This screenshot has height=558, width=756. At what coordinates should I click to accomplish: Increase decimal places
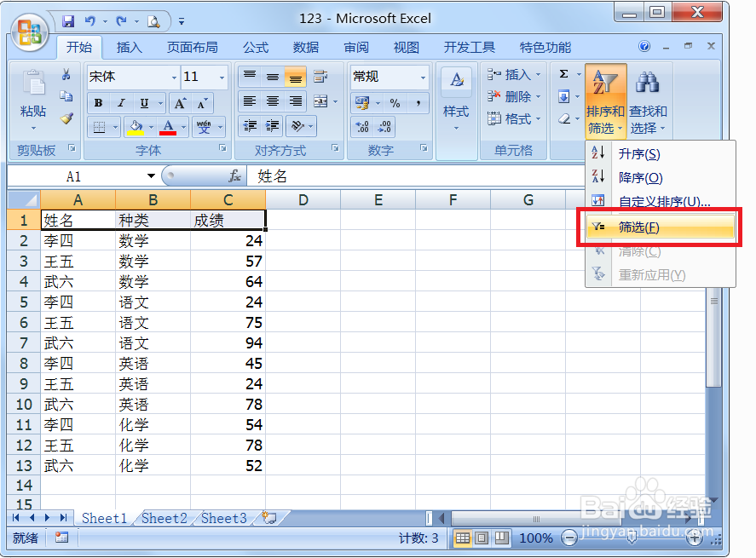[362, 127]
